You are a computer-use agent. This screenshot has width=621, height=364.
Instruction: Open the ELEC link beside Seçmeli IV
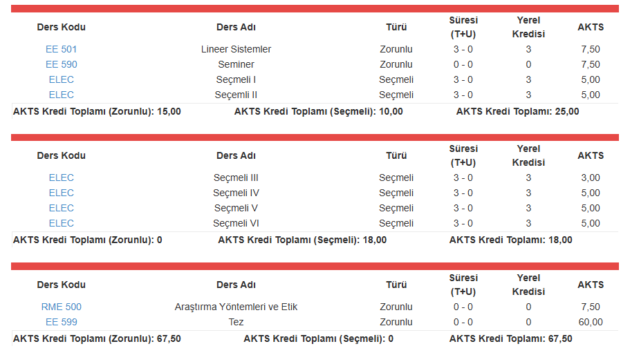click(x=61, y=193)
